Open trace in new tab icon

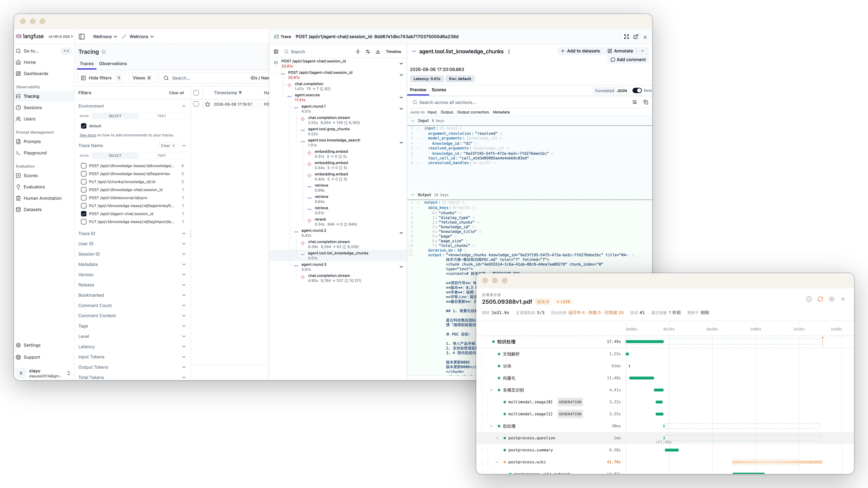(x=636, y=37)
